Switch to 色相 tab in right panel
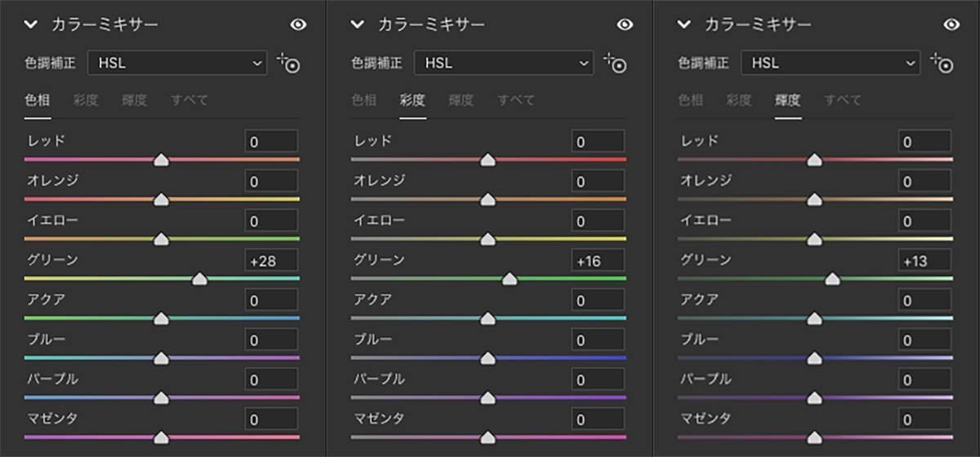The image size is (980, 457). tap(690, 100)
